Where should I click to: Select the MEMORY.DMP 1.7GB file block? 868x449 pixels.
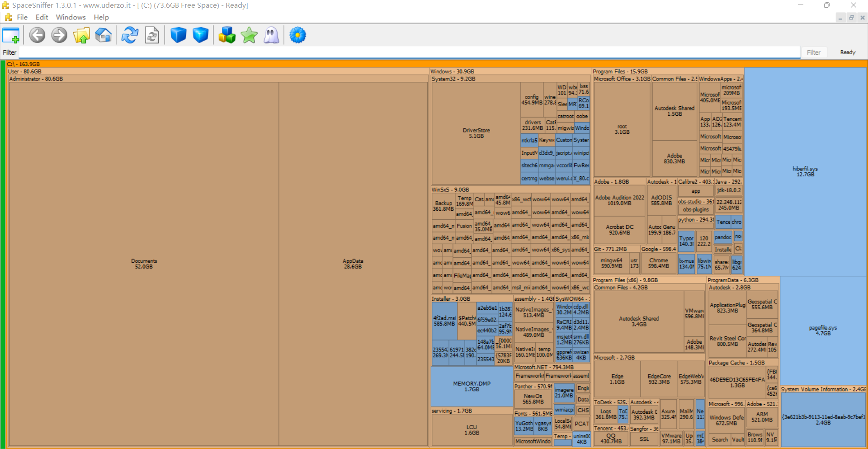[x=472, y=386]
